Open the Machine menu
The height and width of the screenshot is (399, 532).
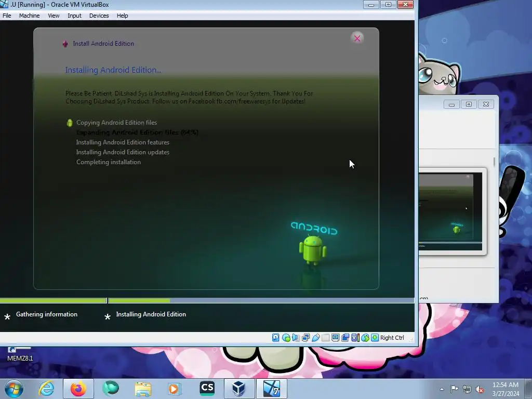click(29, 16)
